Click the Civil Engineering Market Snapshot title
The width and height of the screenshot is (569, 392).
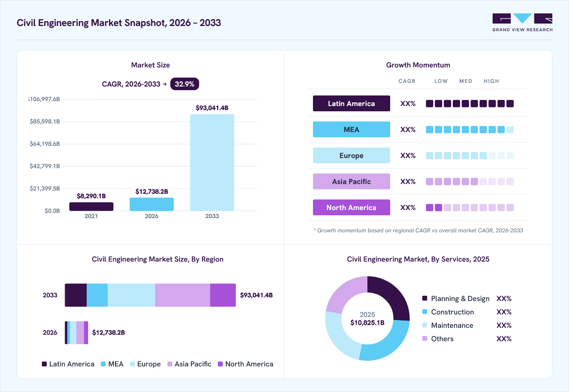click(119, 23)
